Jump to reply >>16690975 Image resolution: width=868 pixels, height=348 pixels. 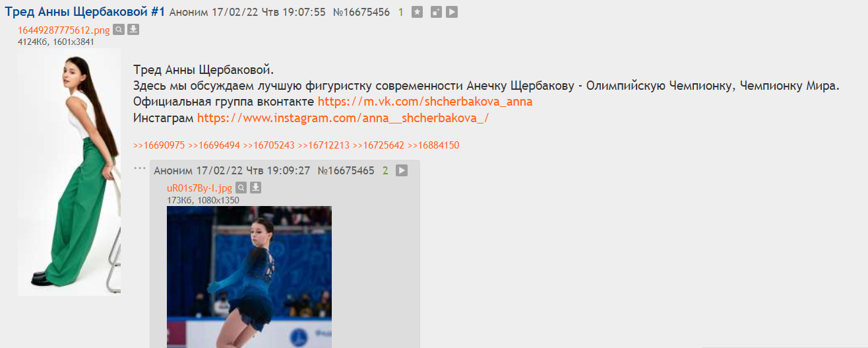(x=159, y=145)
